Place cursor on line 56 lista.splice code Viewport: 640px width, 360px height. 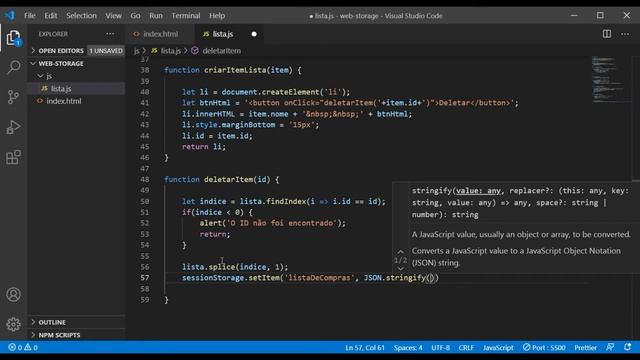pyautogui.click(x=235, y=267)
